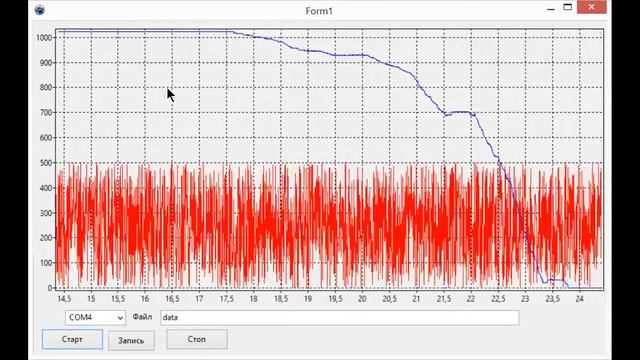
Task: Click the 23 x-axis label
Action: point(525,299)
